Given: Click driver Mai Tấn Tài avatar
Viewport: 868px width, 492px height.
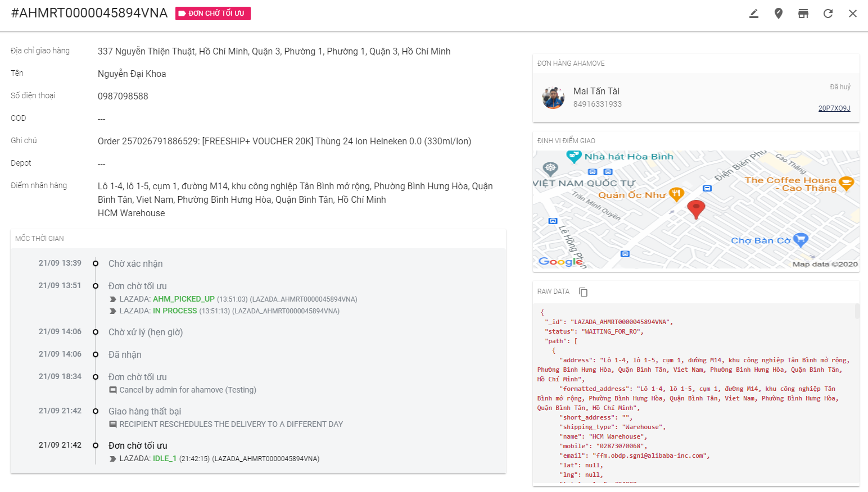Looking at the screenshot, I should [x=553, y=98].
